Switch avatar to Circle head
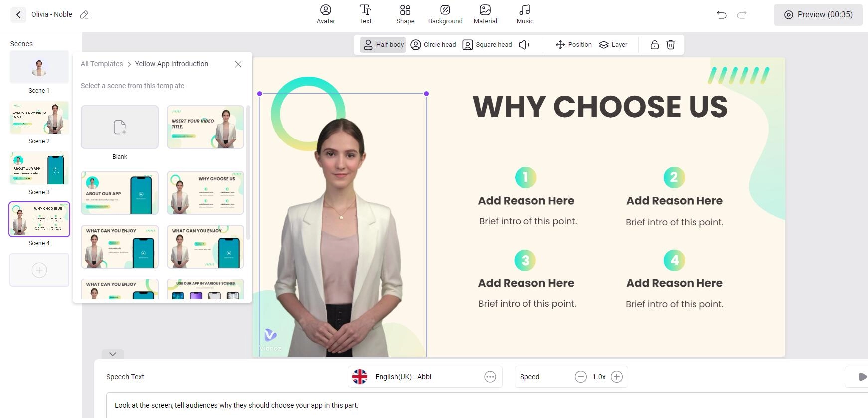Image resolution: width=868 pixels, height=418 pixels. coord(433,45)
